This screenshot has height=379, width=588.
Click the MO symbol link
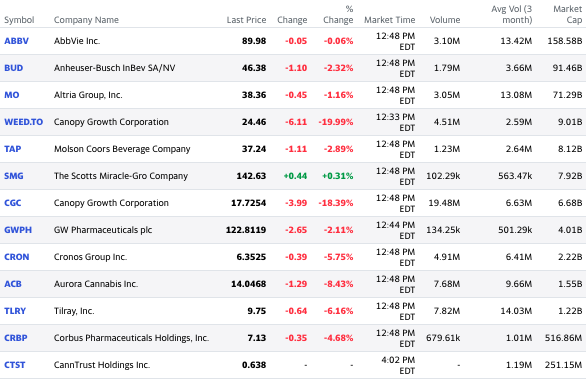pyautogui.click(x=12, y=95)
